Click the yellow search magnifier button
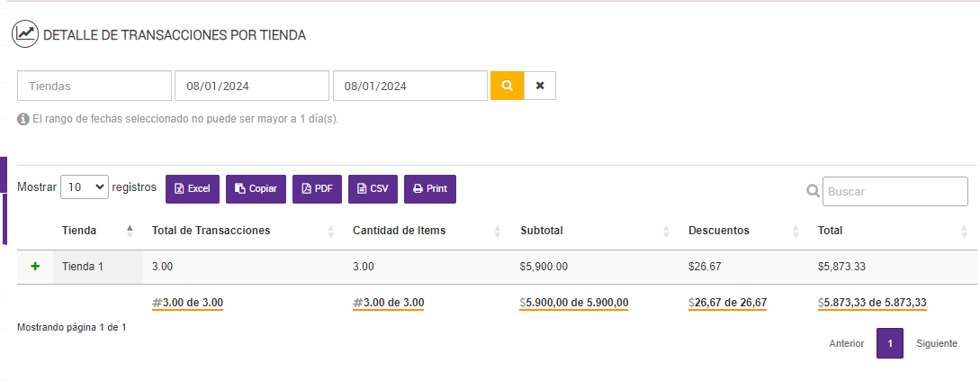Image resolution: width=980 pixels, height=391 pixels. (507, 86)
